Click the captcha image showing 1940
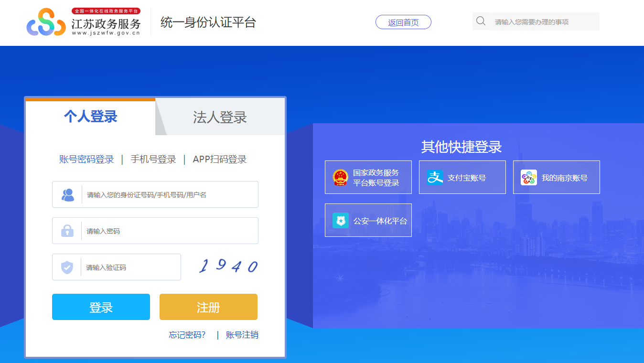The height and width of the screenshot is (363, 644). [227, 267]
